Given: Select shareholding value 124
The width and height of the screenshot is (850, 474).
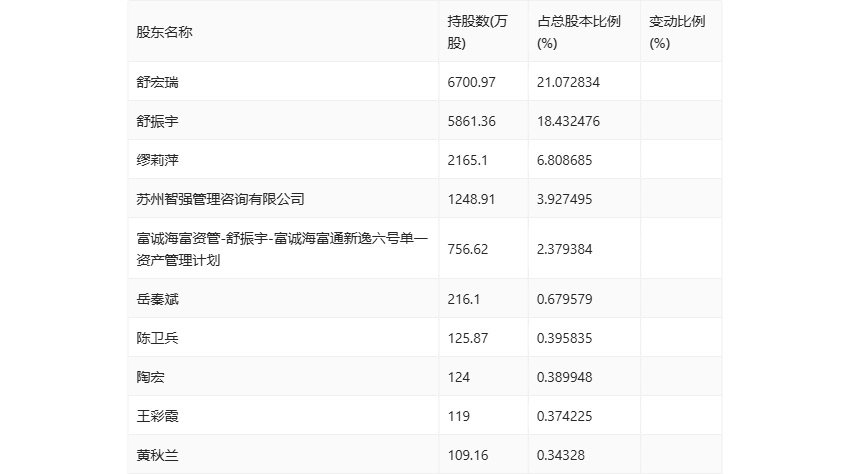Looking at the screenshot, I should point(459,377).
